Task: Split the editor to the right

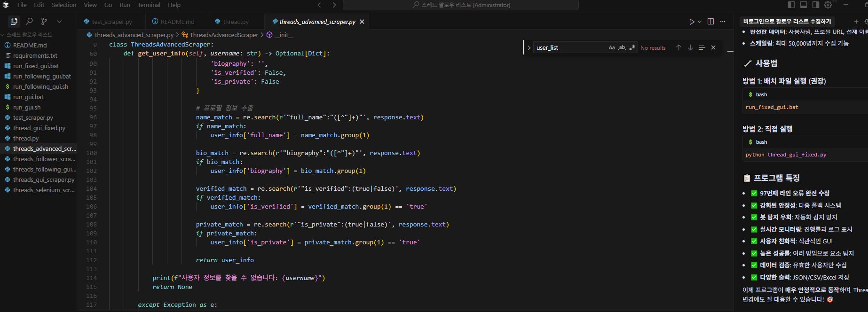Action: coord(710,22)
